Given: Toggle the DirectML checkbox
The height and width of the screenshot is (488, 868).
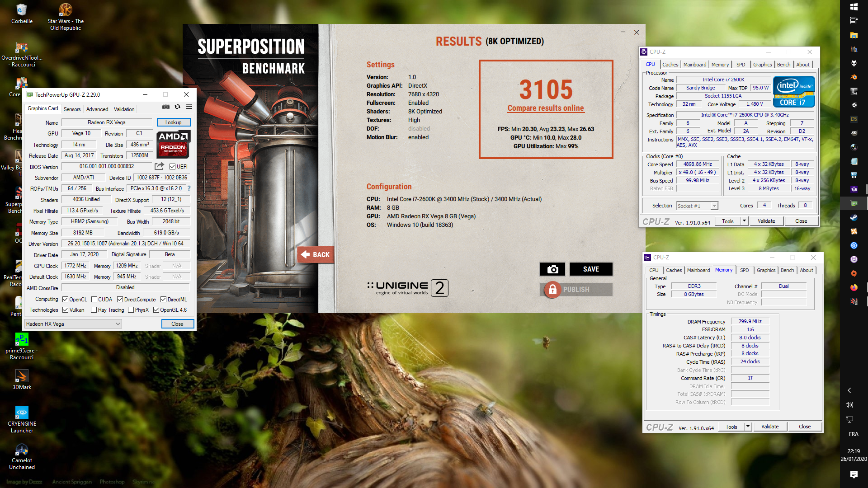Looking at the screenshot, I should coord(163,299).
